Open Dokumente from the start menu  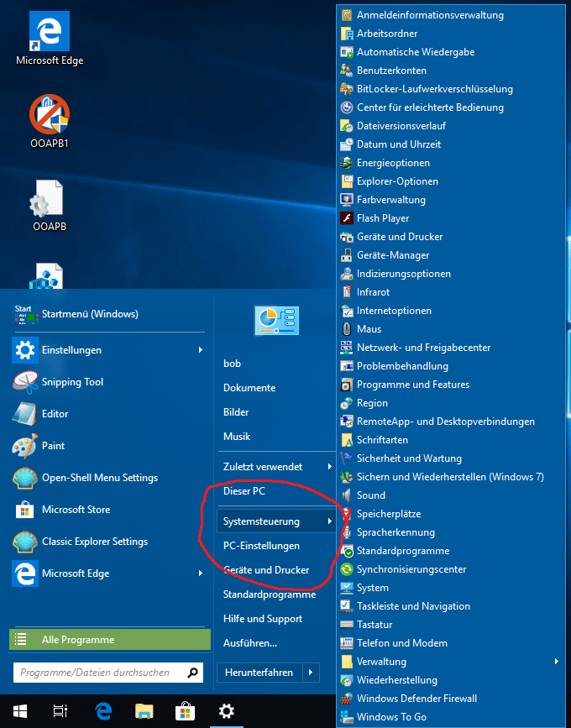pos(249,388)
